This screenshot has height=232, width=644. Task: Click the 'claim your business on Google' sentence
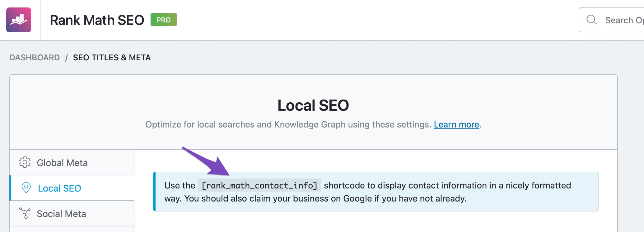[x=325, y=198]
